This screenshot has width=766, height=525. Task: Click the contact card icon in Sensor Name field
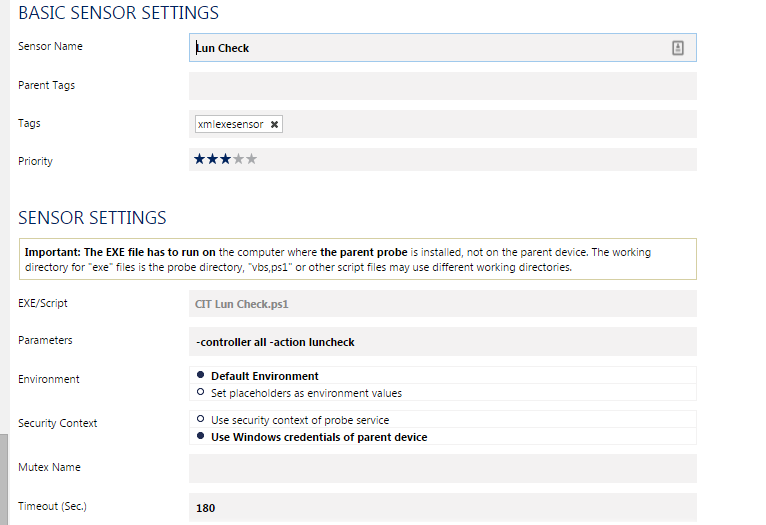(x=677, y=48)
